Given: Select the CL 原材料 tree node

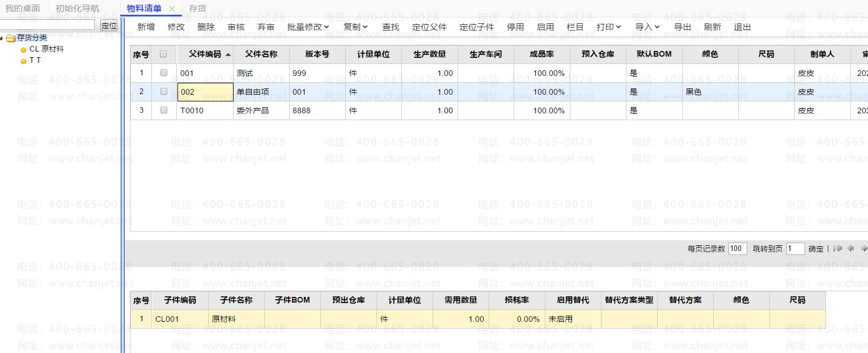Looking at the screenshot, I should tap(46, 49).
